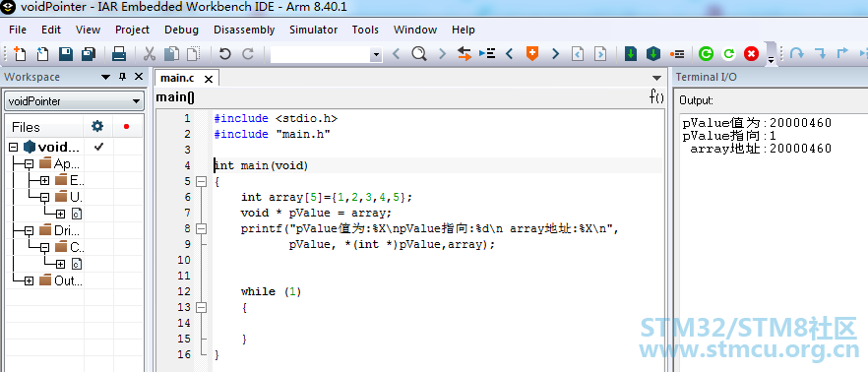Screen dimensions: 868x372
Task: Click the Save All toolbar icon
Action: click(89, 54)
